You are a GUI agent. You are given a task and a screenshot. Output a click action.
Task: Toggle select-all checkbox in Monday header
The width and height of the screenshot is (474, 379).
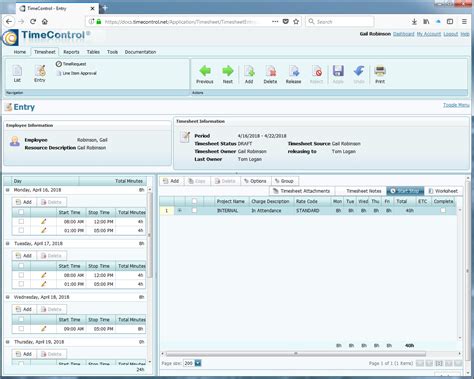tap(21, 212)
